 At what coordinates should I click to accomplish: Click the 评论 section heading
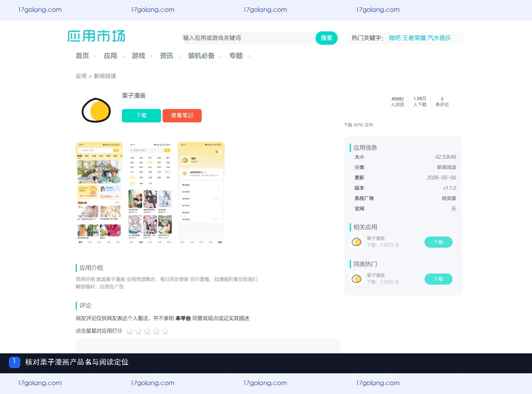pos(85,306)
